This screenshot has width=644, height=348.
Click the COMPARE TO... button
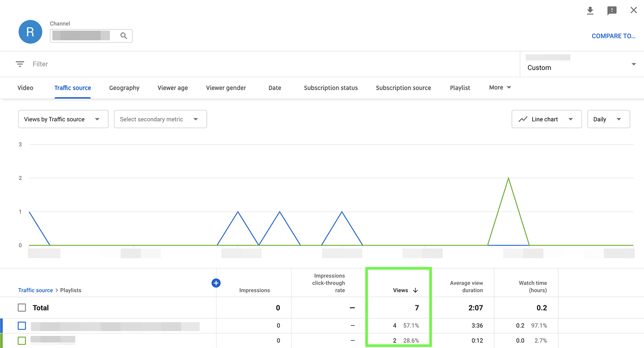point(613,36)
